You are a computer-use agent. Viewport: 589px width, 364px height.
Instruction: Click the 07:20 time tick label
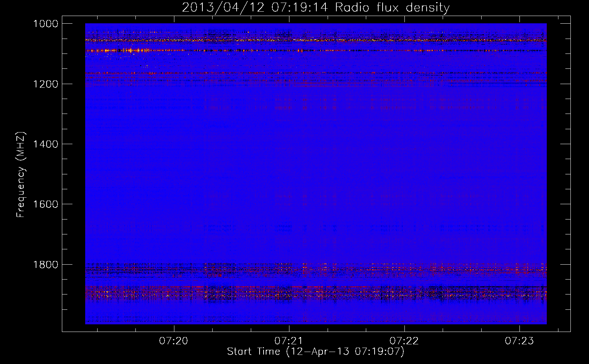pos(174,341)
